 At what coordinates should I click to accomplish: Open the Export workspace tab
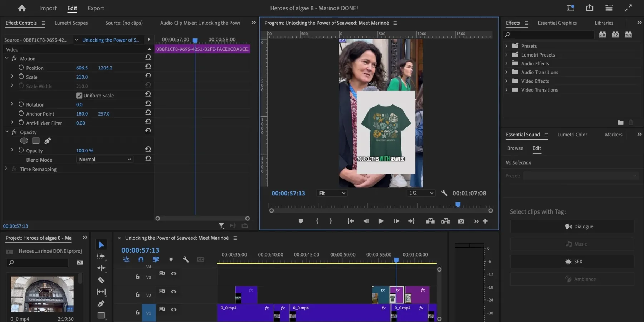click(x=96, y=8)
